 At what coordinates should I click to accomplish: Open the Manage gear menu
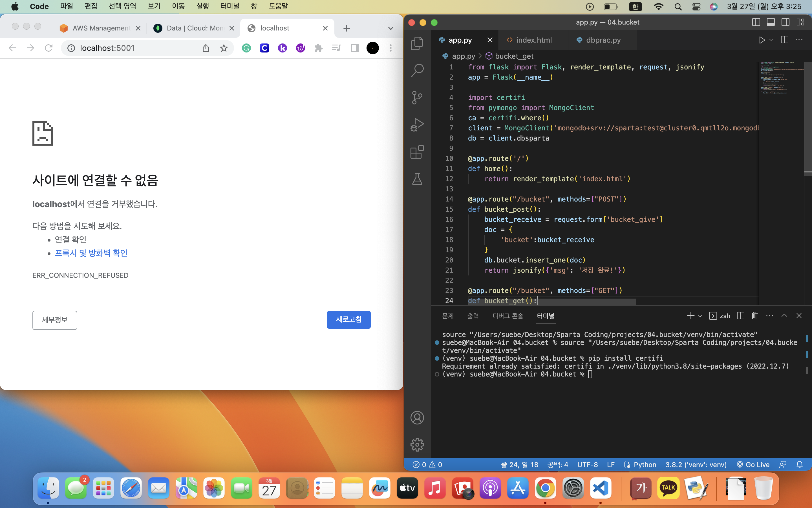click(417, 444)
